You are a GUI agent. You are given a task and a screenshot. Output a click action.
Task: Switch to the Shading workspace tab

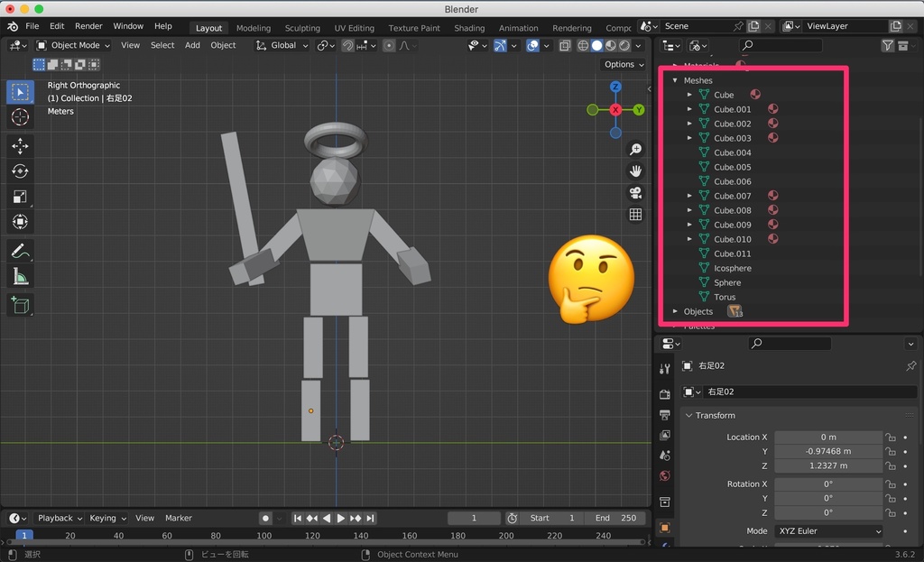click(x=469, y=27)
